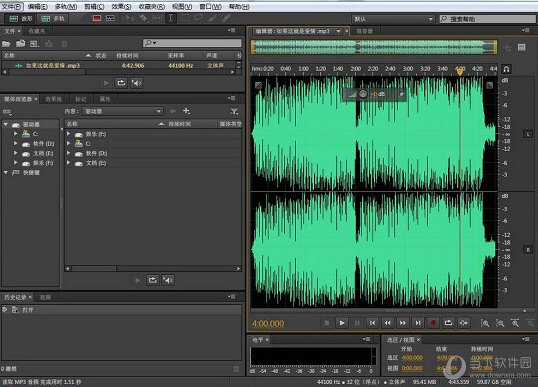Screen dimensions: 538x387
Task: Click the headphones icon next to timeline
Action: 506,69
